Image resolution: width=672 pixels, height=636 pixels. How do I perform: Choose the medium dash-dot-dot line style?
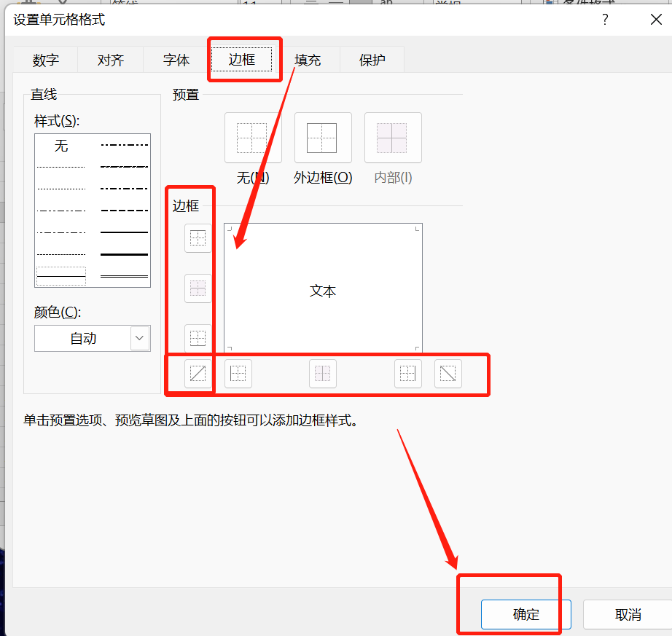(x=125, y=145)
